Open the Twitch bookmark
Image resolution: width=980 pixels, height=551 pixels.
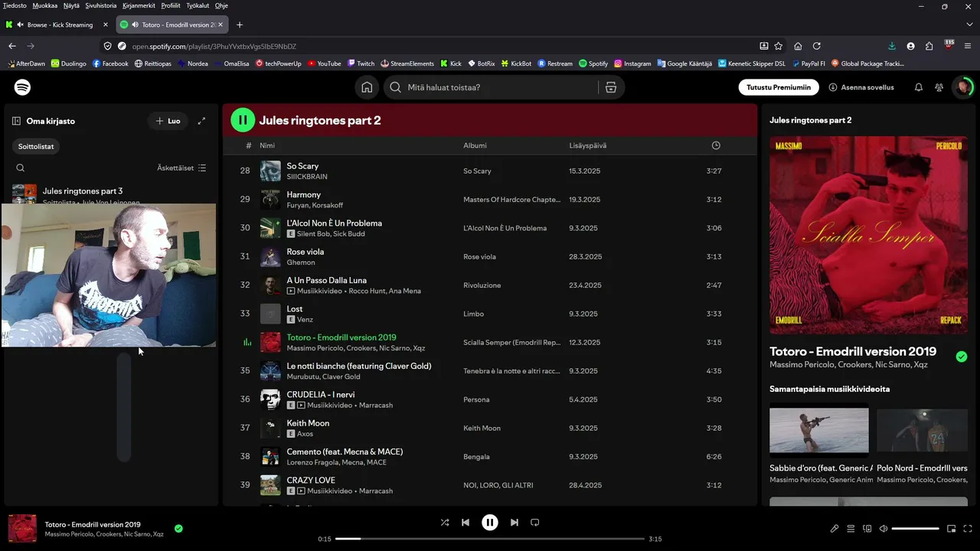pos(361,64)
